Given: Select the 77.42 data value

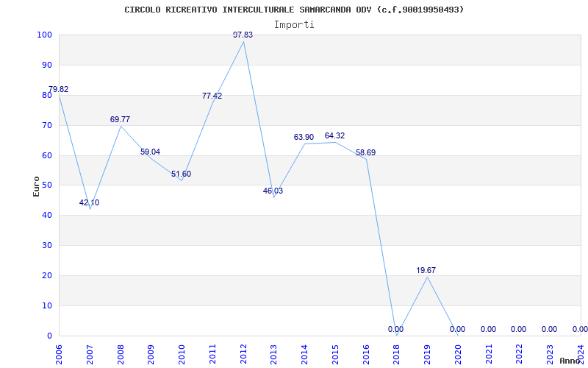Looking at the screenshot, I should (x=212, y=96).
